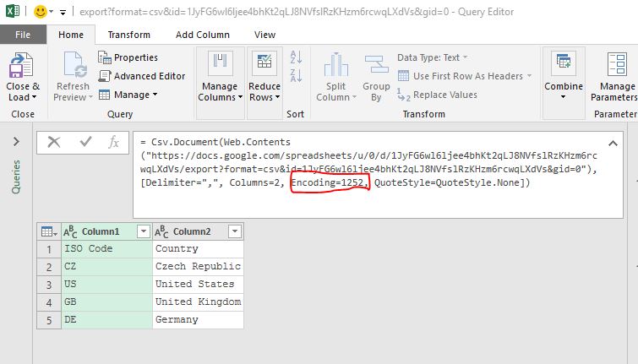Click the Combine icon

(564, 63)
